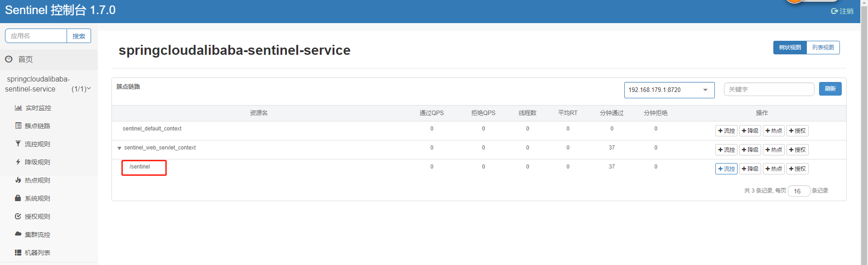Click the 通过QPS column header
The image size is (868, 265).
click(x=431, y=113)
